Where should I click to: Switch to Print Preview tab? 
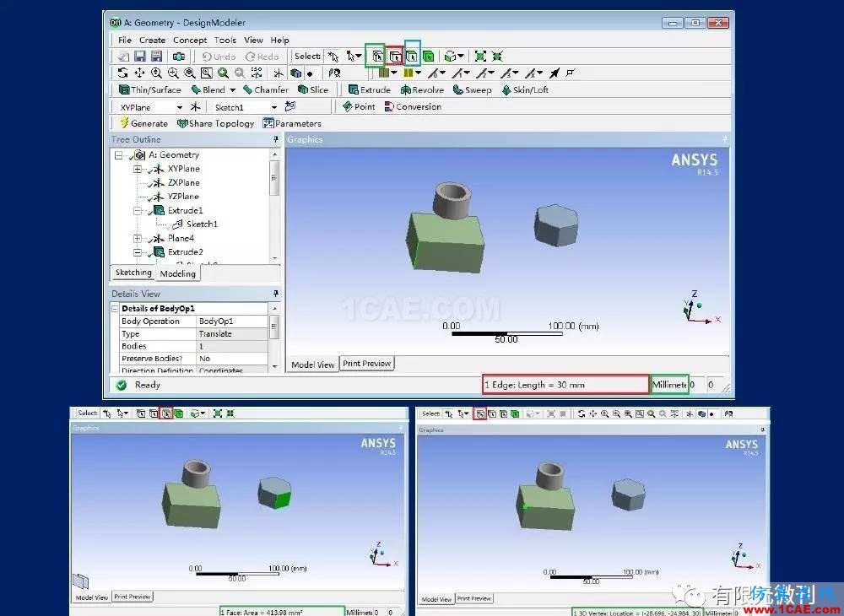(366, 364)
